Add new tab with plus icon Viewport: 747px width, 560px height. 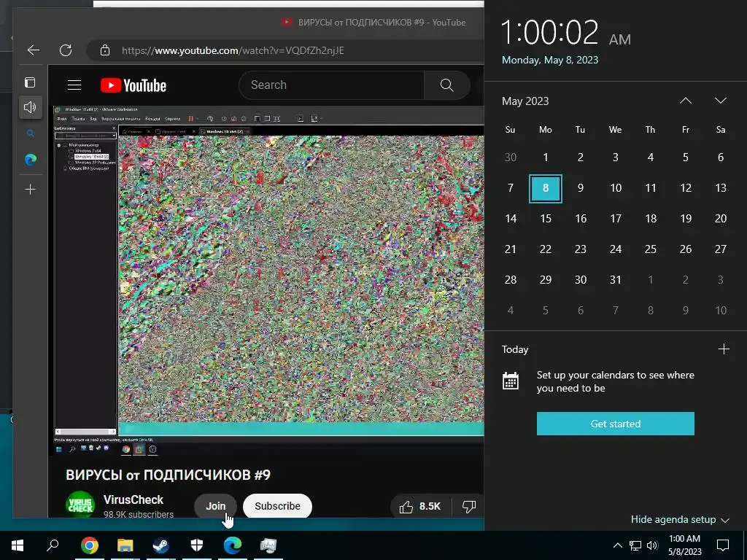click(x=30, y=190)
